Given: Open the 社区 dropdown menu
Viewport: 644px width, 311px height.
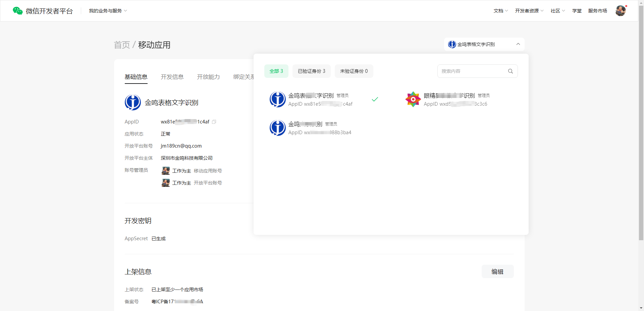Looking at the screenshot, I should tap(558, 11).
